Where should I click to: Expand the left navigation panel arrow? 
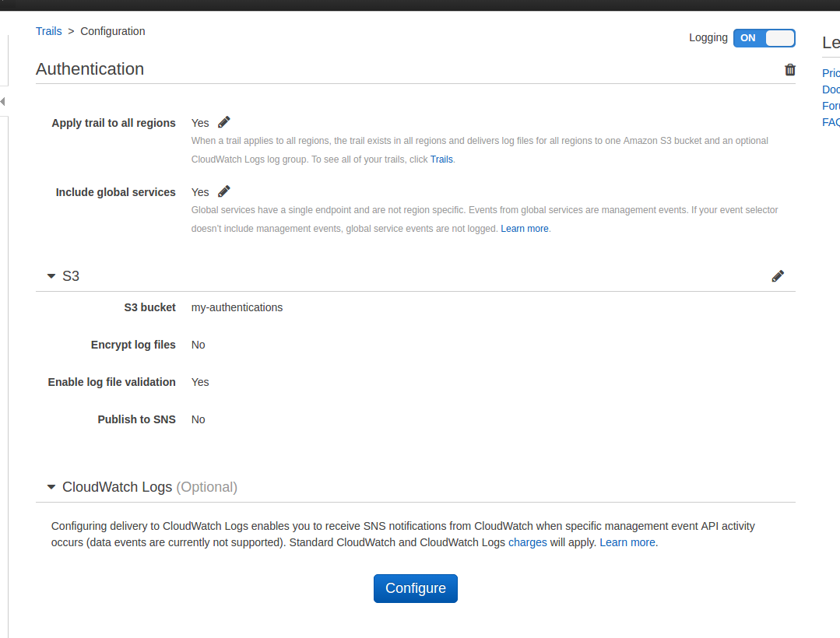[x=3, y=102]
